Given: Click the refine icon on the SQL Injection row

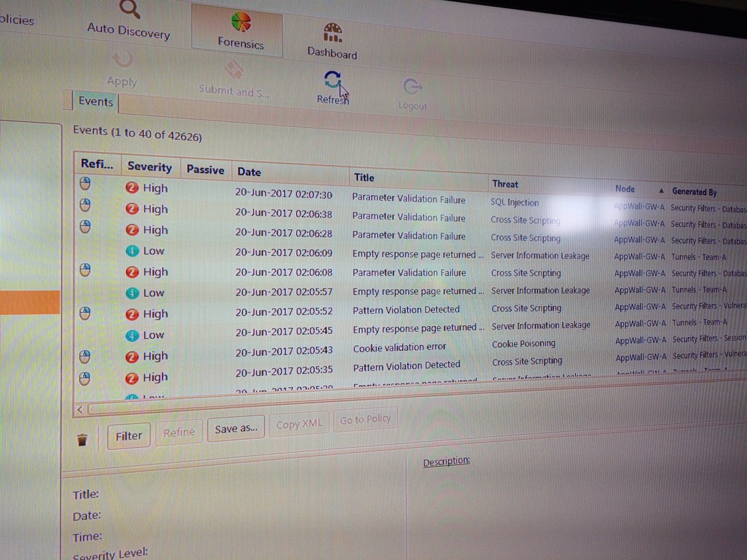Looking at the screenshot, I should [85, 184].
